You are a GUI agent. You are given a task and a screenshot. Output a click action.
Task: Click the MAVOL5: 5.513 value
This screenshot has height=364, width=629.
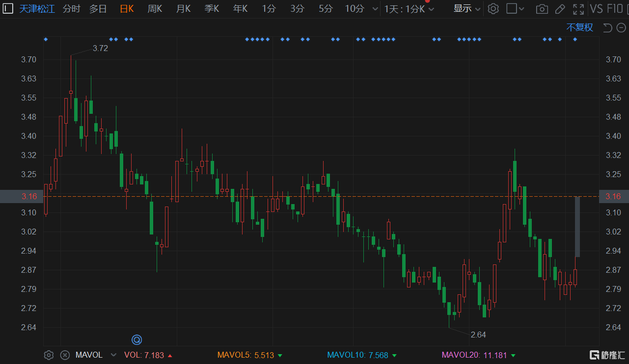click(x=250, y=355)
